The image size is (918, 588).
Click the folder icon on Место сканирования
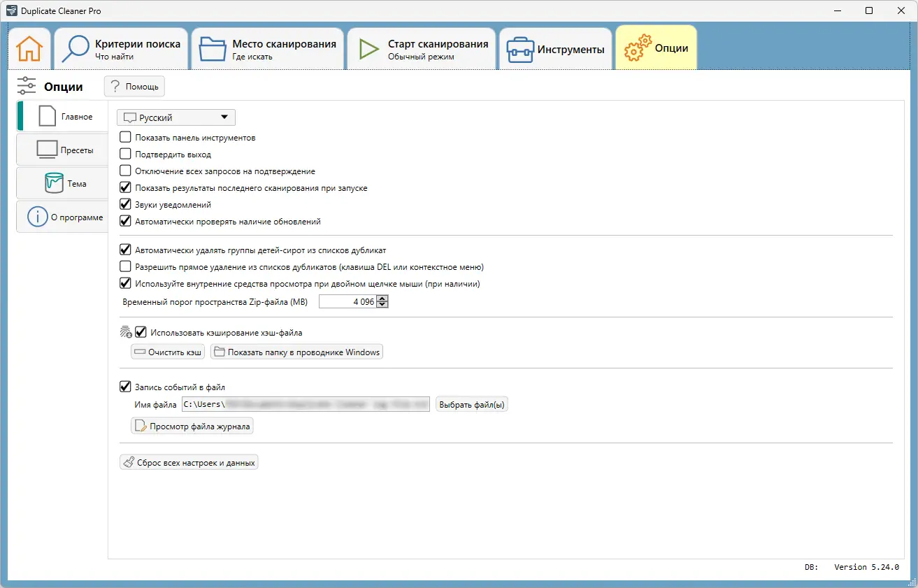tap(212, 49)
